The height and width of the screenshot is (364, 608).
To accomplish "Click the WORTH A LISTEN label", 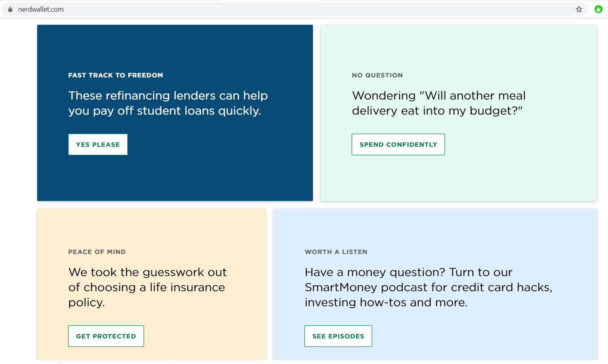I will (336, 252).
